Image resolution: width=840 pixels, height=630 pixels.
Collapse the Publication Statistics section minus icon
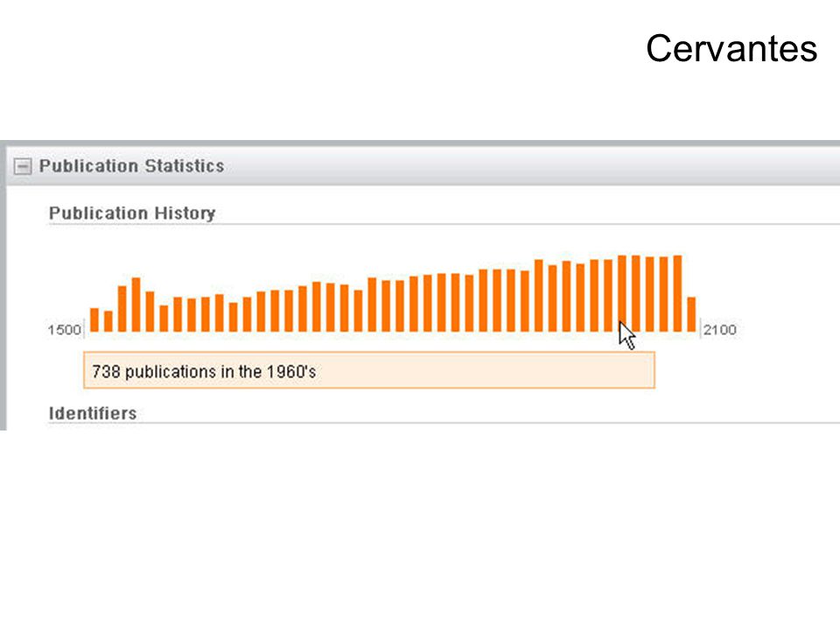(23, 166)
